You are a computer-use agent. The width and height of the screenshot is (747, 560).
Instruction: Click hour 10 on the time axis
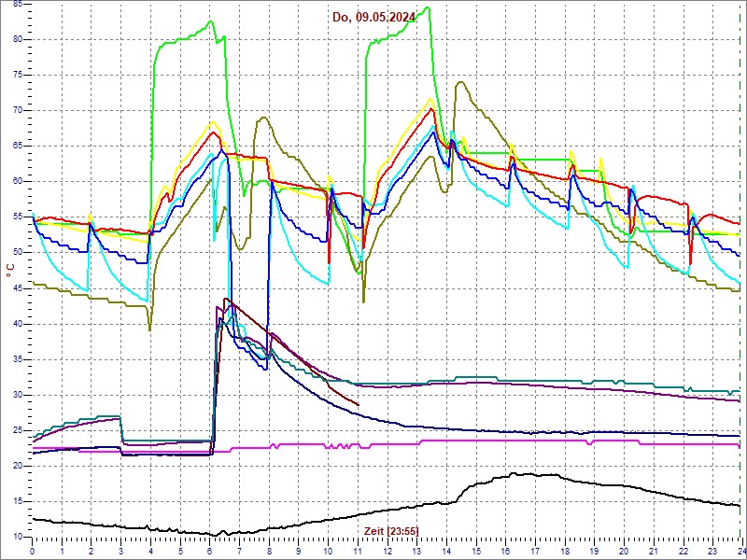coord(329,551)
